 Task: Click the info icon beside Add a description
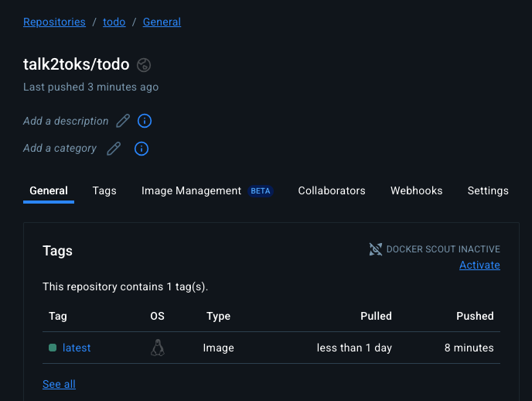[x=145, y=121]
